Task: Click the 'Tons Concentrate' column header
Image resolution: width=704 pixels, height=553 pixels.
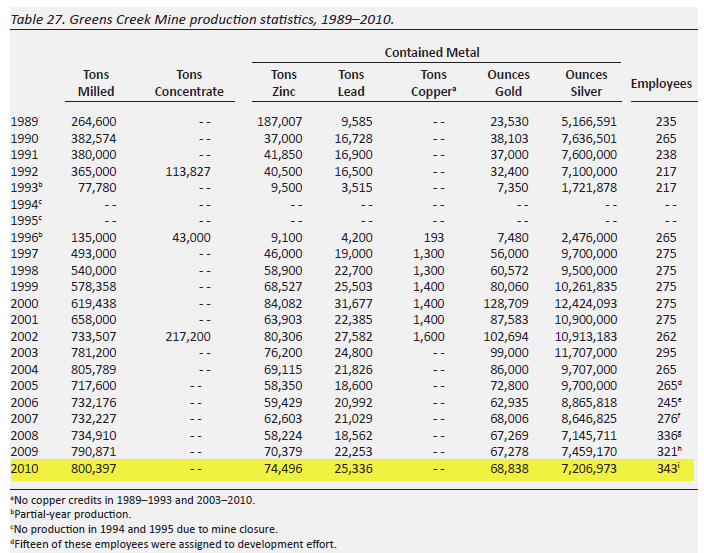Action: point(189,83)
